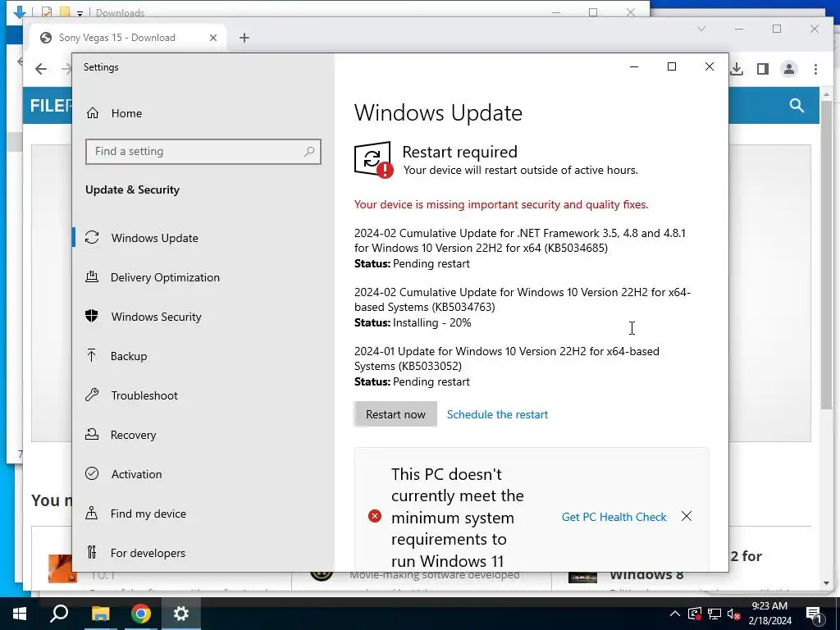Show hidden system tray icons
840x630 pixels.
pyautogui.click(x=675, y=614)
